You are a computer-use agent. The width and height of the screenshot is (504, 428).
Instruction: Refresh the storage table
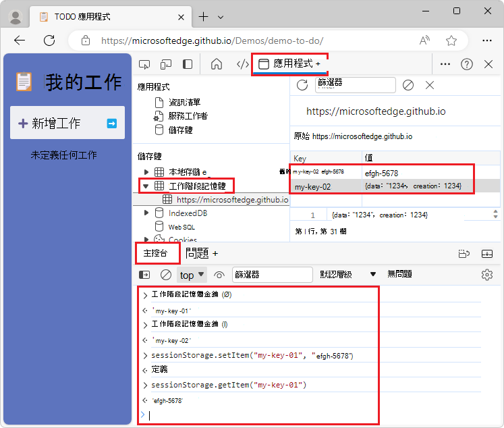pyautogui.click(x=302, y=85)
